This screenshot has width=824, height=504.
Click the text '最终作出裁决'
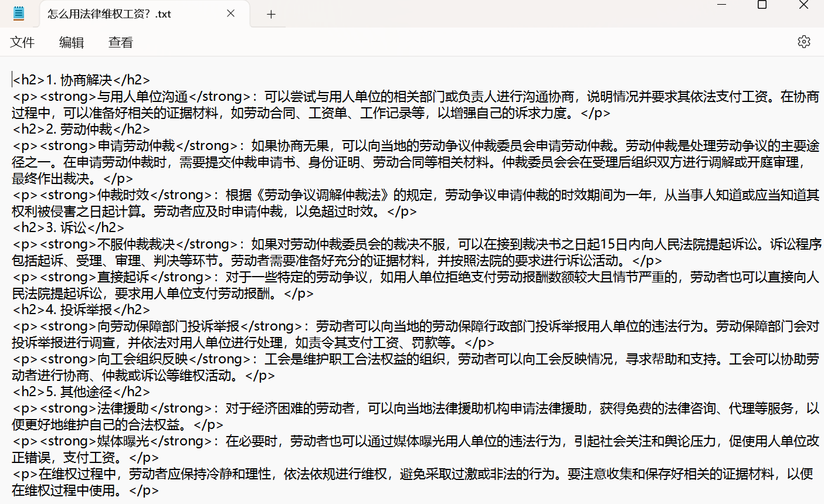tap(51, 179)
